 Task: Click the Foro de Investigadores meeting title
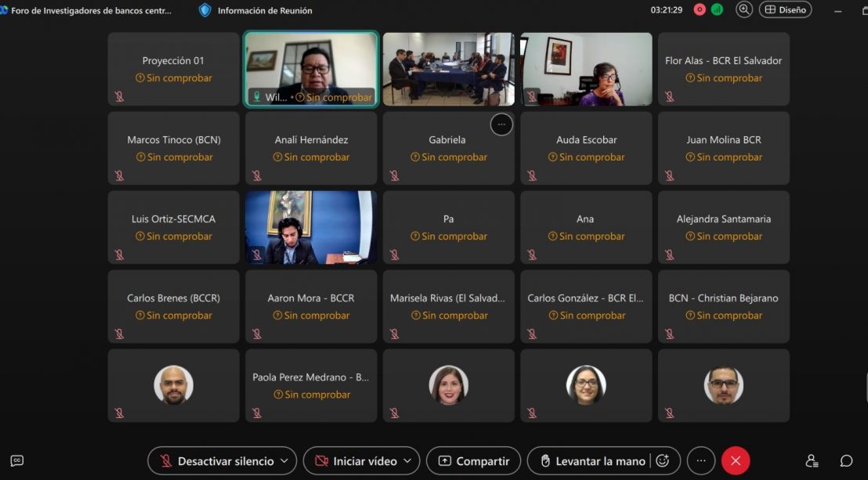(x=92, y=10)
